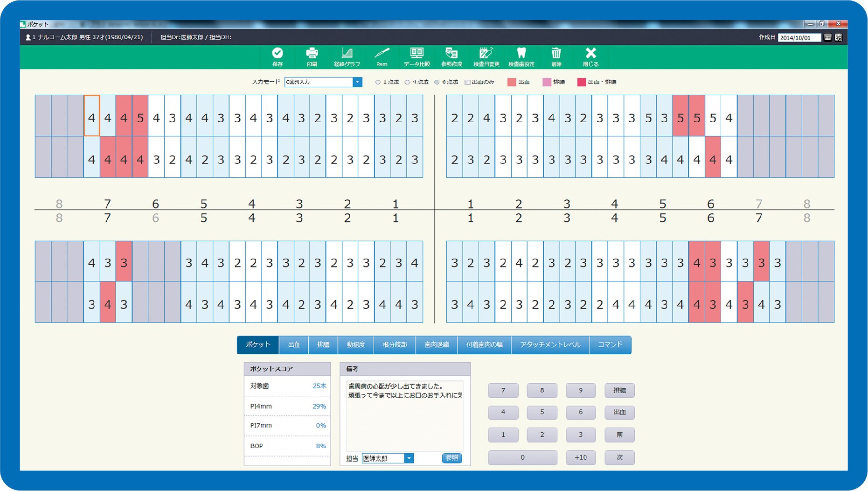Click the ポケットスコア panel header
This screenshot has height=491, width=868.
pyautogui.click(x=287, y=369)
